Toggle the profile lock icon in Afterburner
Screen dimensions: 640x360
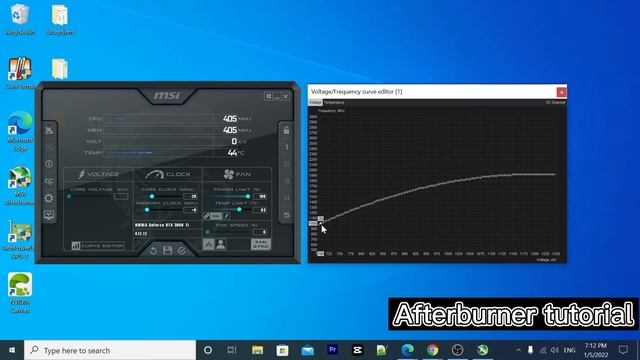point(286,131)
